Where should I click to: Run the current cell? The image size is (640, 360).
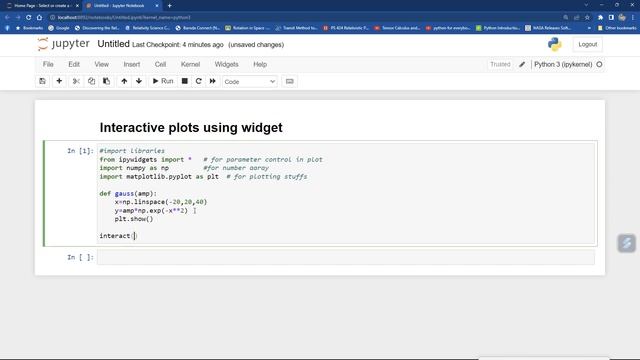163,81
